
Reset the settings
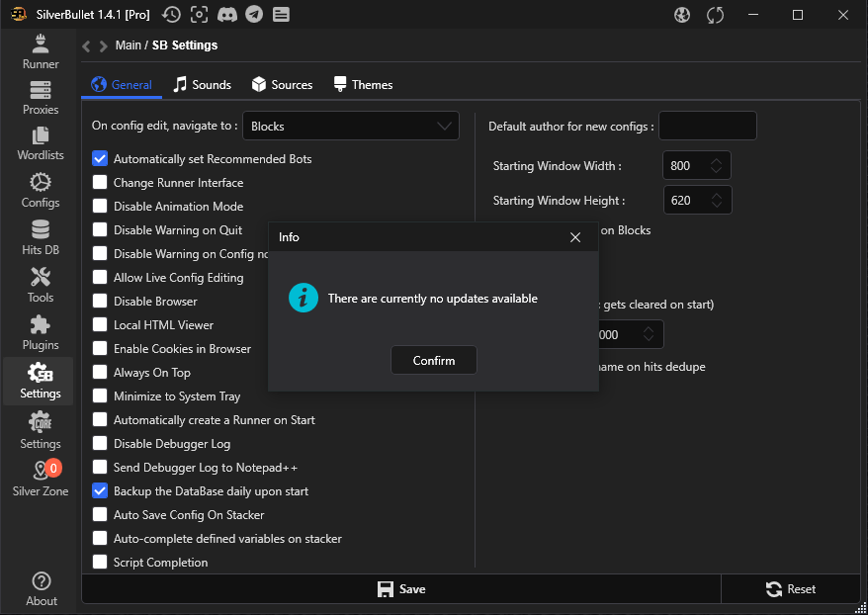tap(791, 589)
